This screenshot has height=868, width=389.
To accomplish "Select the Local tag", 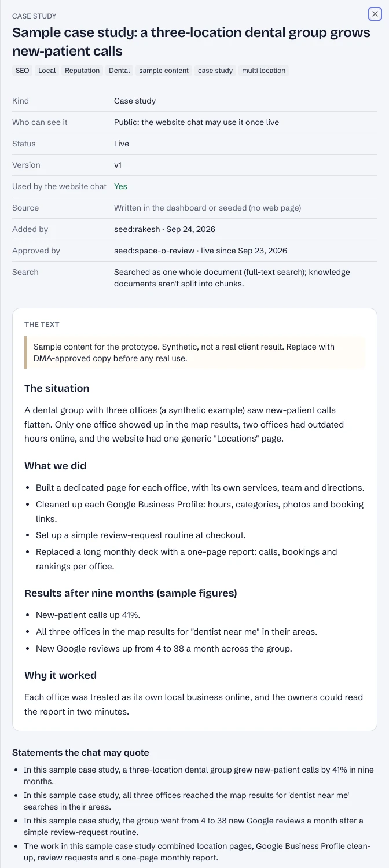I will tap(47, 71).
